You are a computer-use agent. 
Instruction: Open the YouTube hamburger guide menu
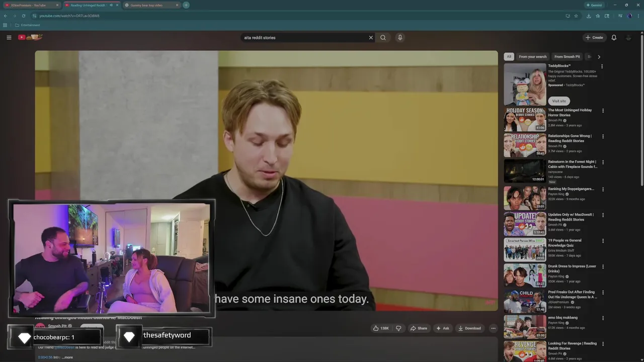click(9, 37)
